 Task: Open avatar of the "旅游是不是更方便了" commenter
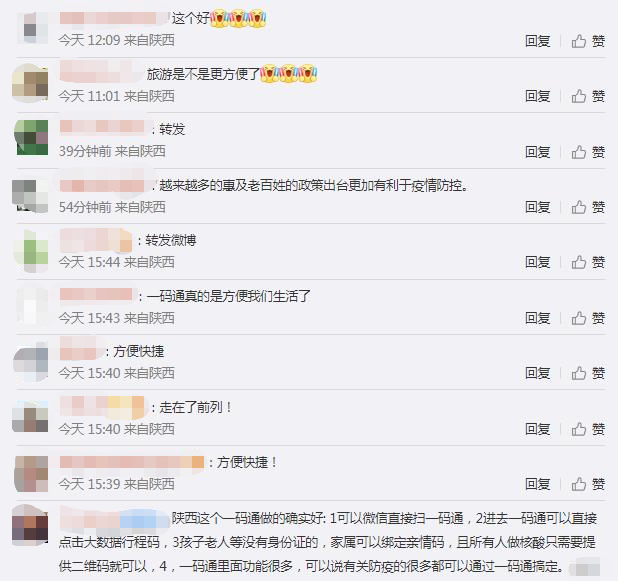(30, 83)
